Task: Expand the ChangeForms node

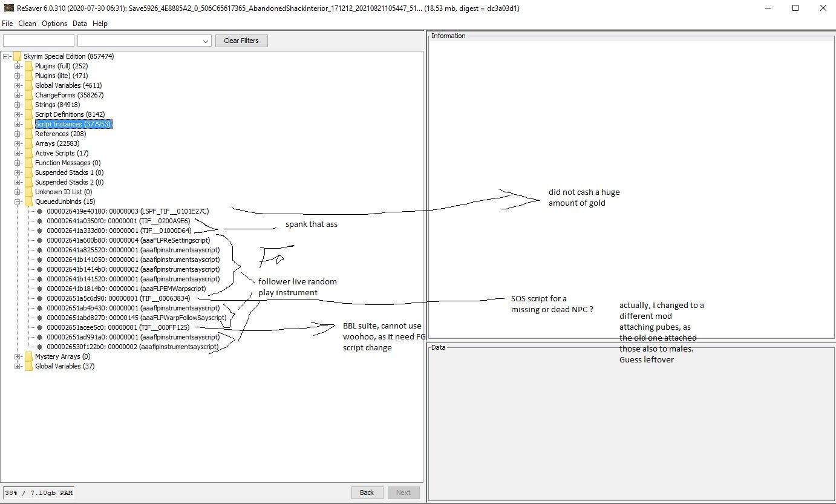Action: 18,95
